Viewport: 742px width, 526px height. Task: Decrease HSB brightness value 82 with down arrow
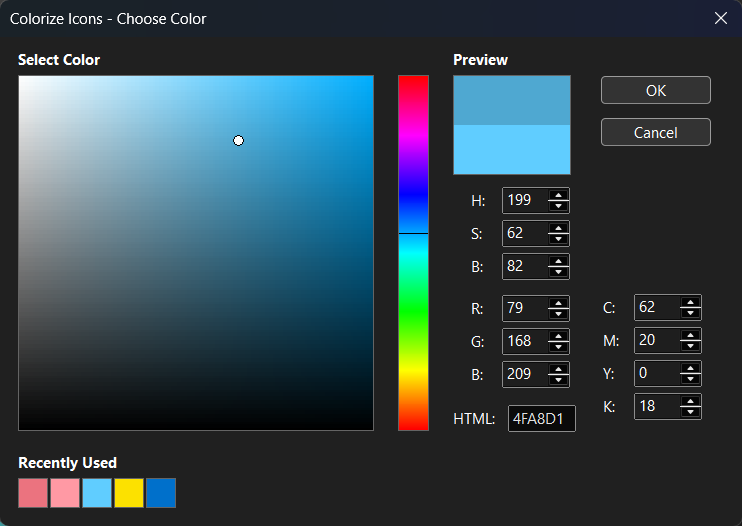click(558, 272)
